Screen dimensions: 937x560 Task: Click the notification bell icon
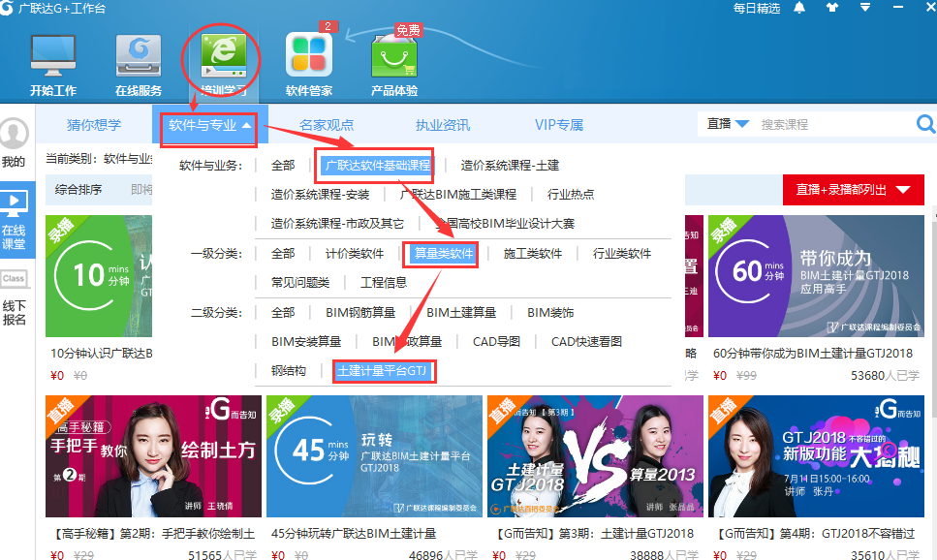pos(799,8)
